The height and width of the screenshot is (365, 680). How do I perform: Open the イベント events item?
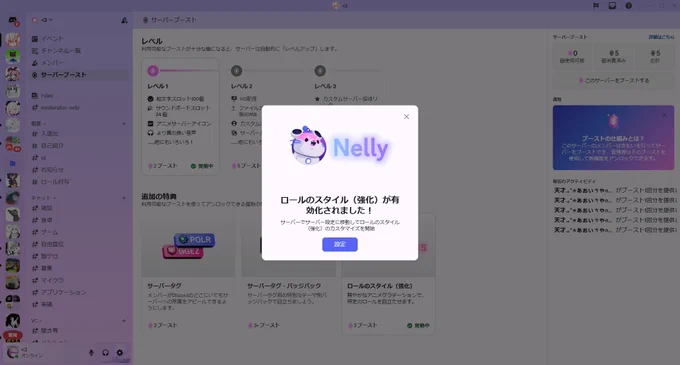[52, 39]
